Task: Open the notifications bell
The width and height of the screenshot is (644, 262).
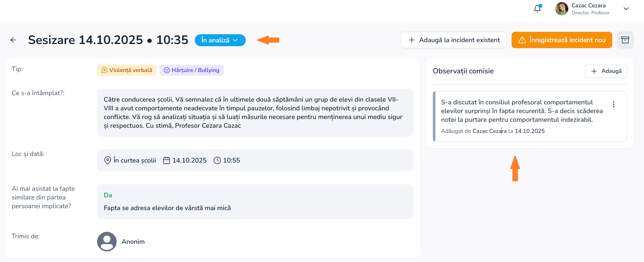Action: click(x=537, y=9)
